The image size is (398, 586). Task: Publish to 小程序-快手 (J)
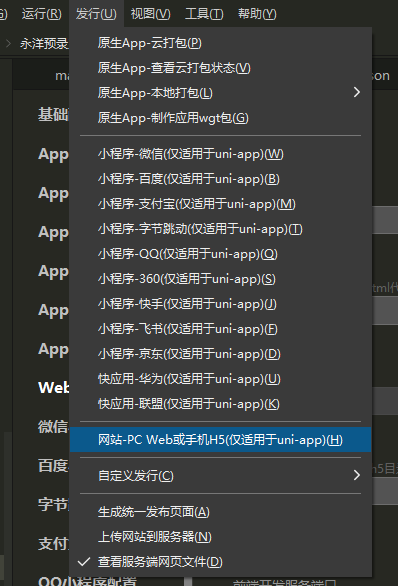click(x=220, y=304)
